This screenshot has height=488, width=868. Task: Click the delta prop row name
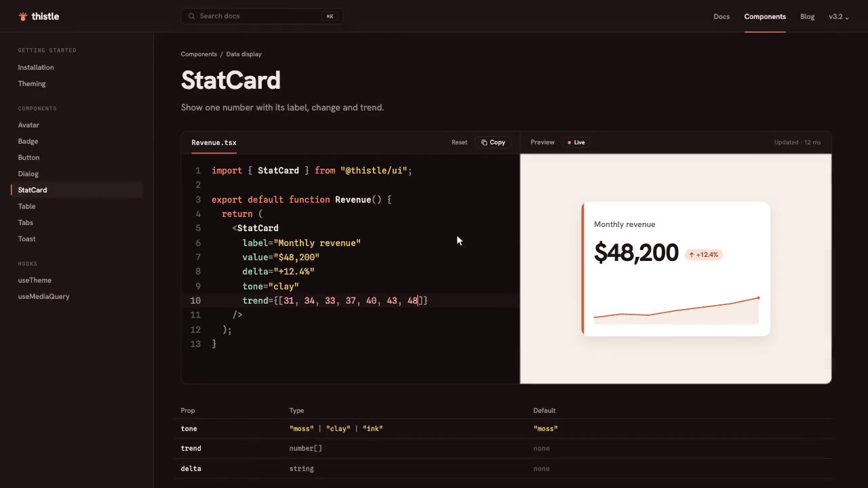pos(191,469)
